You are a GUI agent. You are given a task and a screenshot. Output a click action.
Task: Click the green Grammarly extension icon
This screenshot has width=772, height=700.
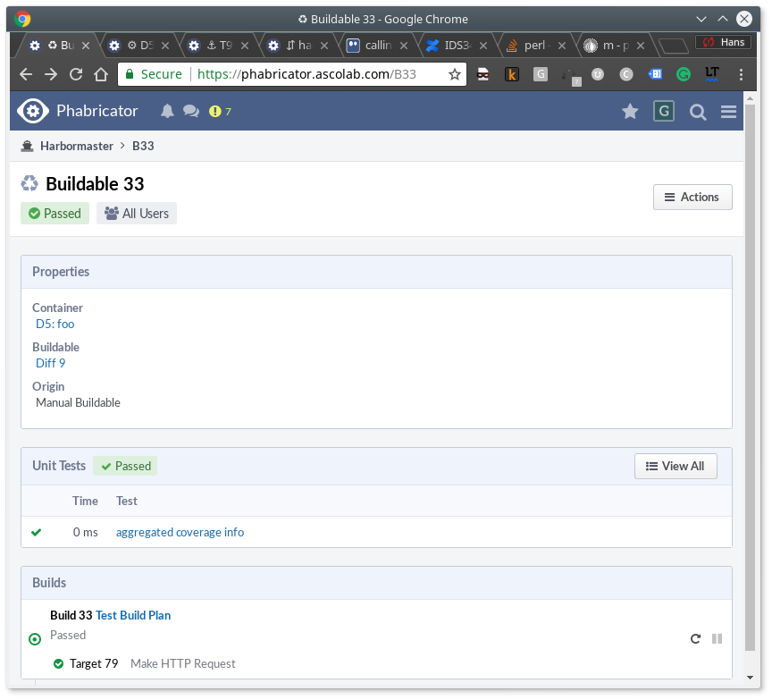click(683, 74)
